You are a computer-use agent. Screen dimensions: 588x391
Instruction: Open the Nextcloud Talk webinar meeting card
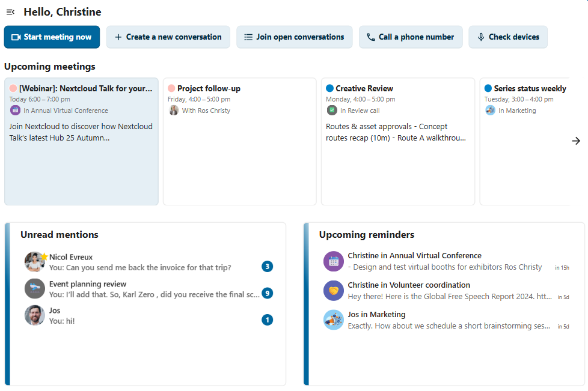tap(81, 142)
